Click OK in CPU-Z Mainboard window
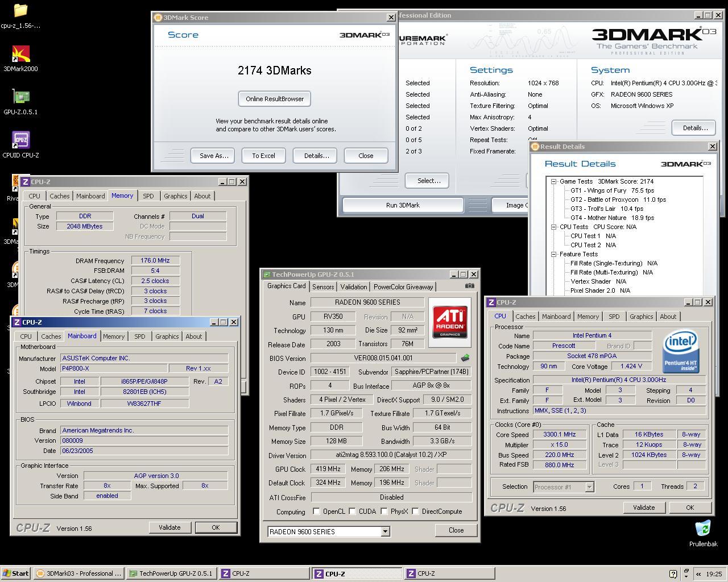Image resolution: width=728 pixels, height=582 pixels. (216, 527)
